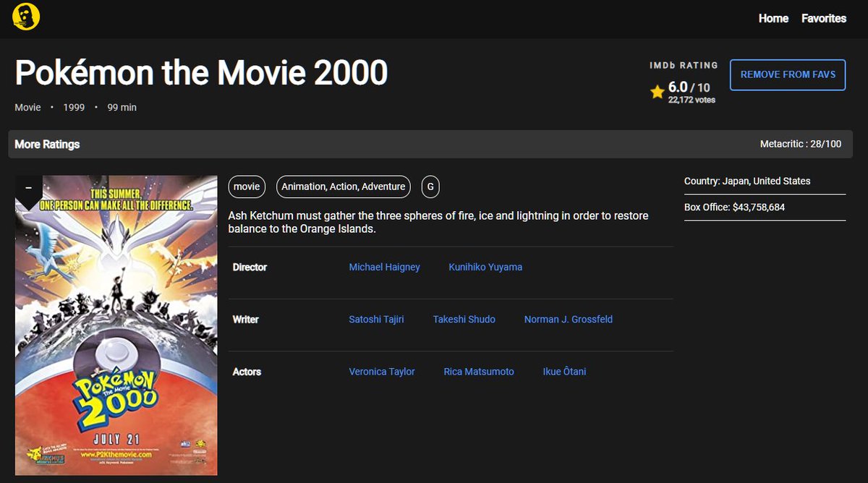Image resolution: width=868 pixels, height=483 pixels.
Task: Click Remove From Favs button
Action: pyautogui.click(x=788, y=74)
